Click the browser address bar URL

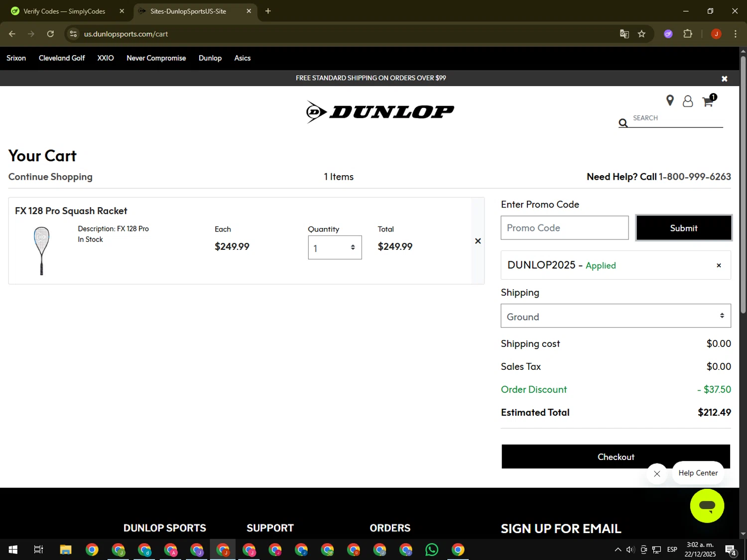point(126,34)
